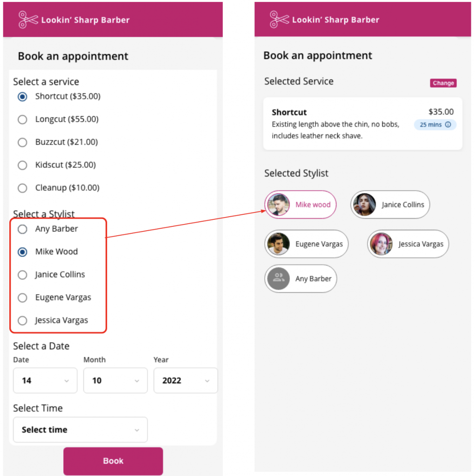Viewport: 475px width, 476px height.
Task: Open the Year dropdown
Action: (186, 380)
